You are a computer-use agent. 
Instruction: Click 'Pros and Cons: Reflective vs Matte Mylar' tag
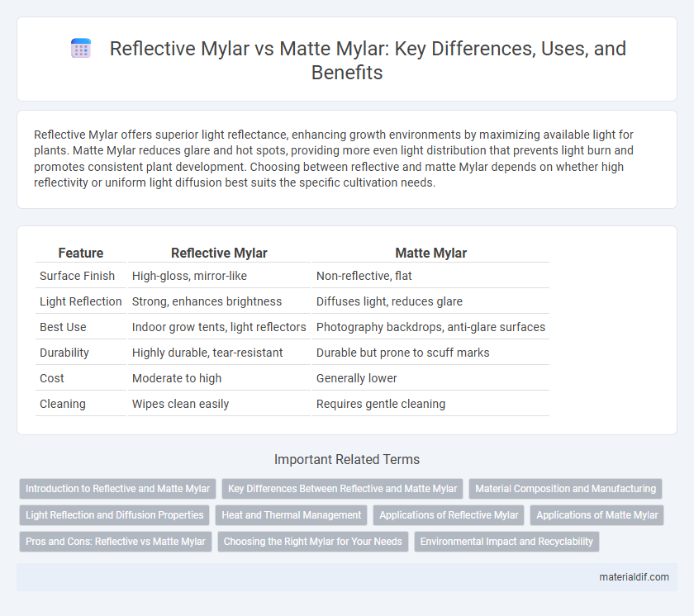(x=116, y=542)
